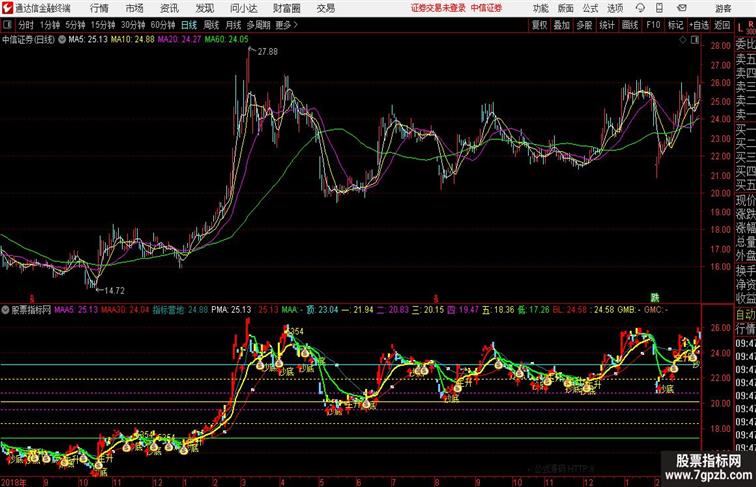Add stock with +自选 button

pyautogui.click(x=699, y=25)
